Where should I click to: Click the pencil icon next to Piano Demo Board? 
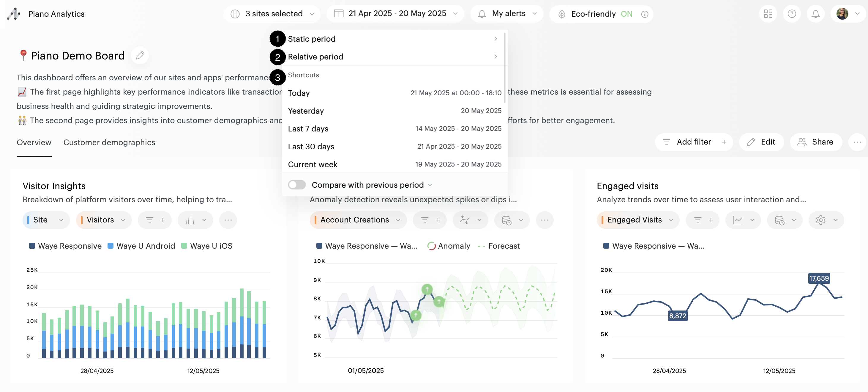click(x=140, y=55)
